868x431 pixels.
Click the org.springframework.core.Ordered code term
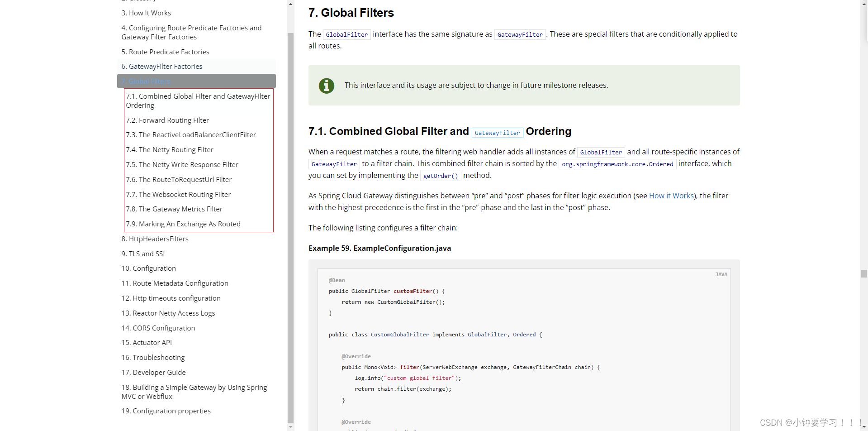[x=617, y=164]
